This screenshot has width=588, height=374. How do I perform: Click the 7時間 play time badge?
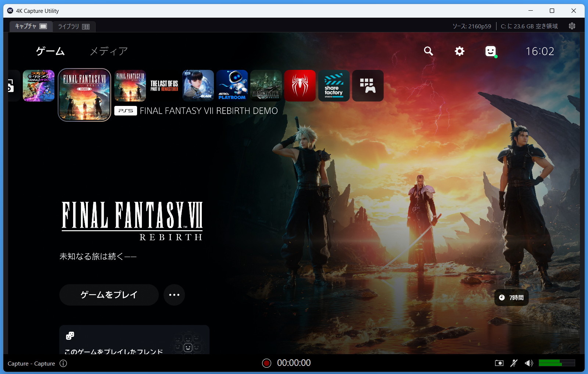[512, 298]
